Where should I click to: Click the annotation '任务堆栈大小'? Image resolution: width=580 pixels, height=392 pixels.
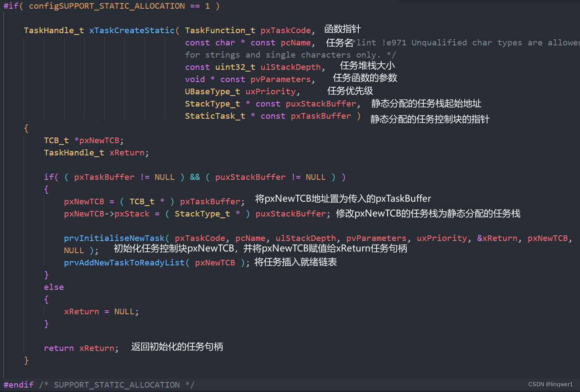(x=367, y=66)
